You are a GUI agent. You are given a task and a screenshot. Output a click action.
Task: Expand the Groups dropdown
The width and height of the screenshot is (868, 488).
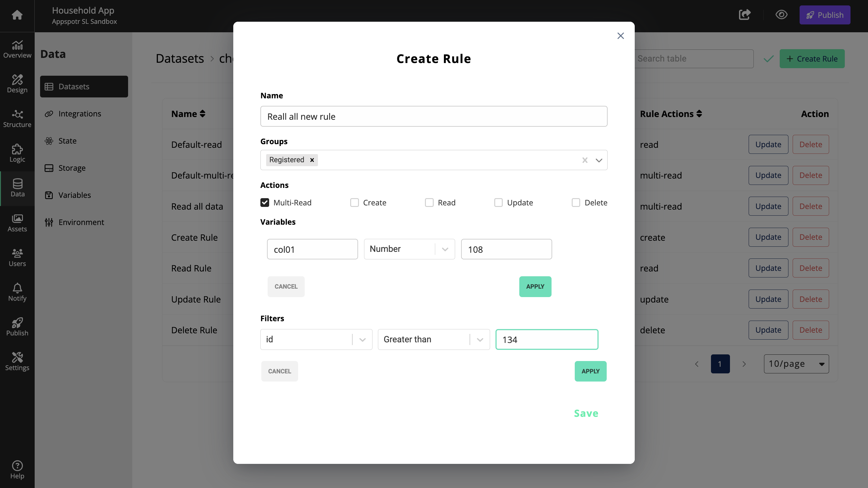(599, 160)
